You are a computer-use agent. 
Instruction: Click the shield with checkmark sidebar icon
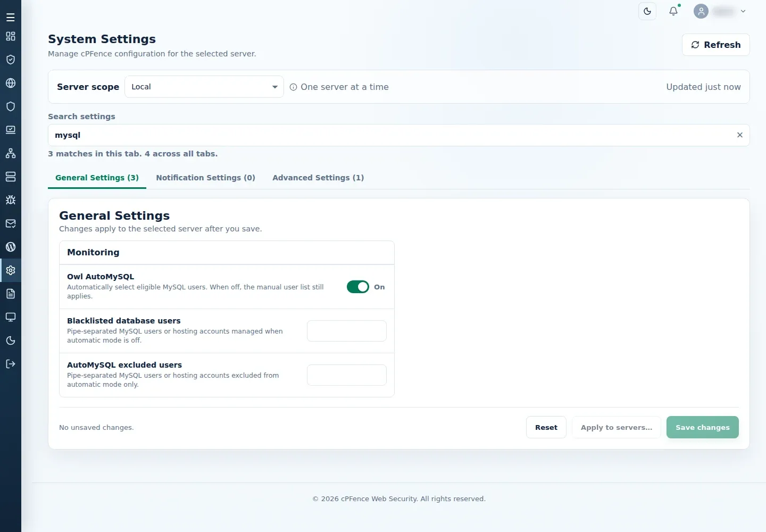[11, 60]
